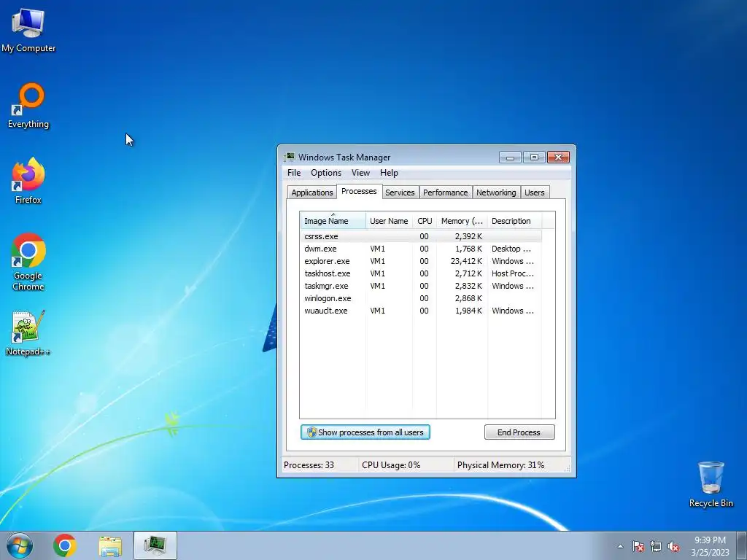Switch to the Users tab
747x560 pixels.
[x=535, y=192]
